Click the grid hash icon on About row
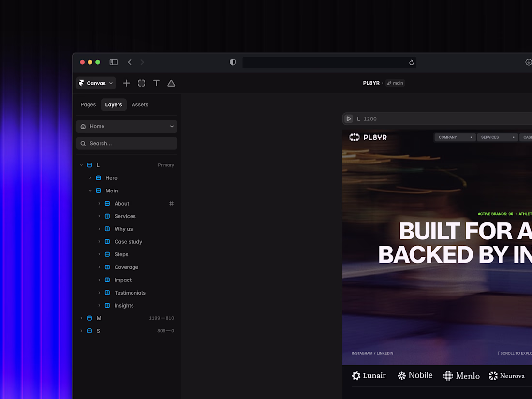532x399 pixels. (x=171, y=204)
